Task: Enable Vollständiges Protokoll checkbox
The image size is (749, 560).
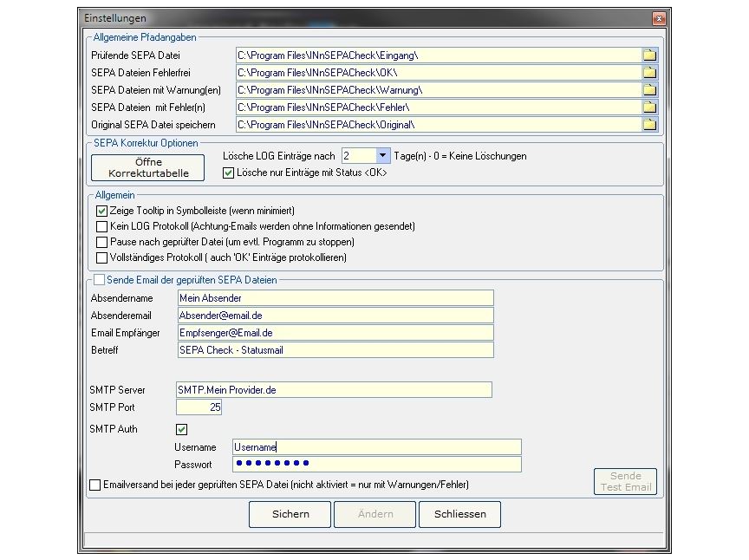Action: (102, 257)
